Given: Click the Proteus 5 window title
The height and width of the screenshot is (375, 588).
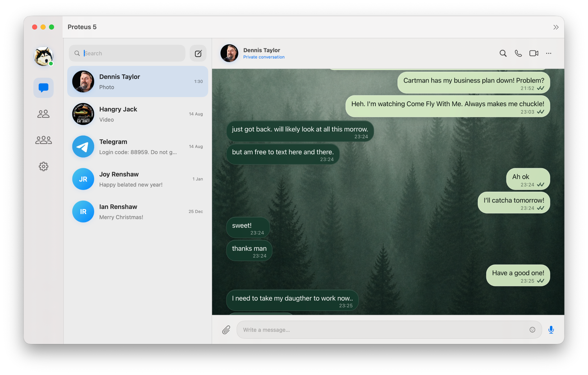Looking at the screenshot, I should (x=82, y=27).
